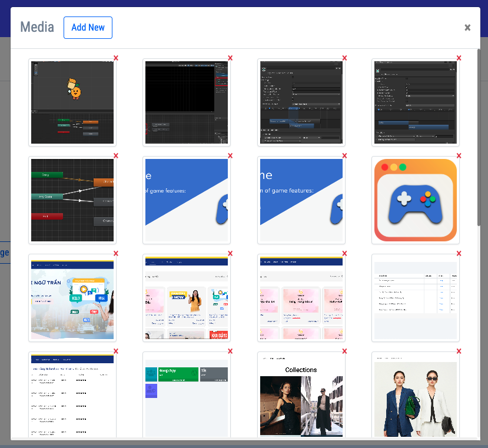Delete the game controller app icon image
Image resolution: width=488 pixels, height=448 pixels.
459,155
